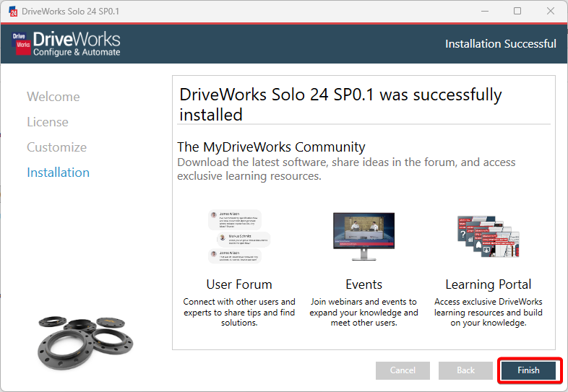568x392 pixels.
Task: Close the DriveWorks installer window
Action: click(x=550, y=12)
